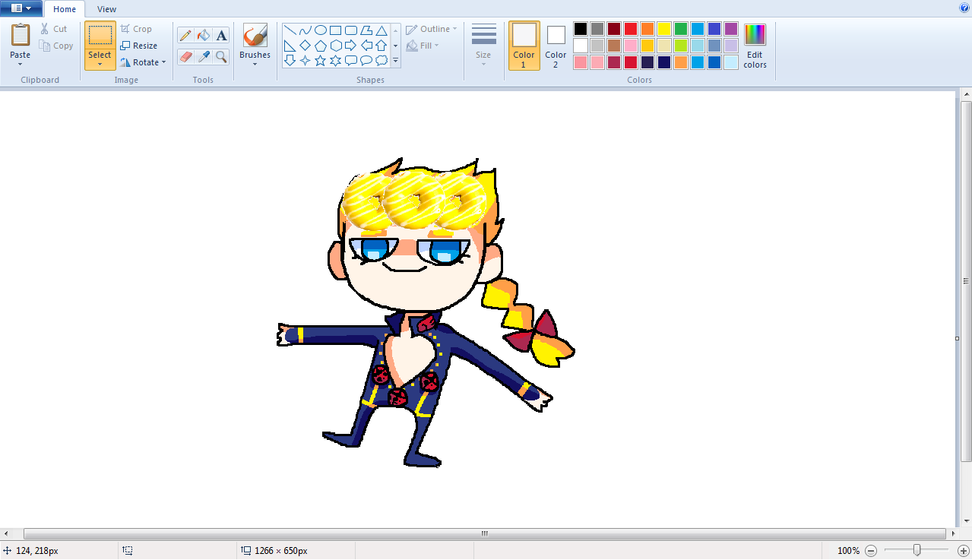Click the Paste clipboard icon
Screen dimensions: 972x560
click(21, 35)
